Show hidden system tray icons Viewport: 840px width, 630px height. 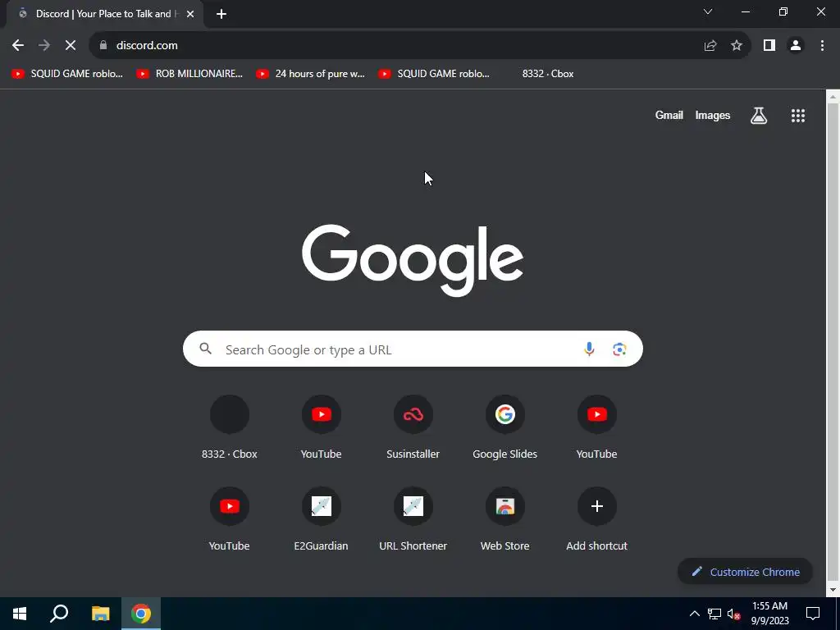(694, 614)
